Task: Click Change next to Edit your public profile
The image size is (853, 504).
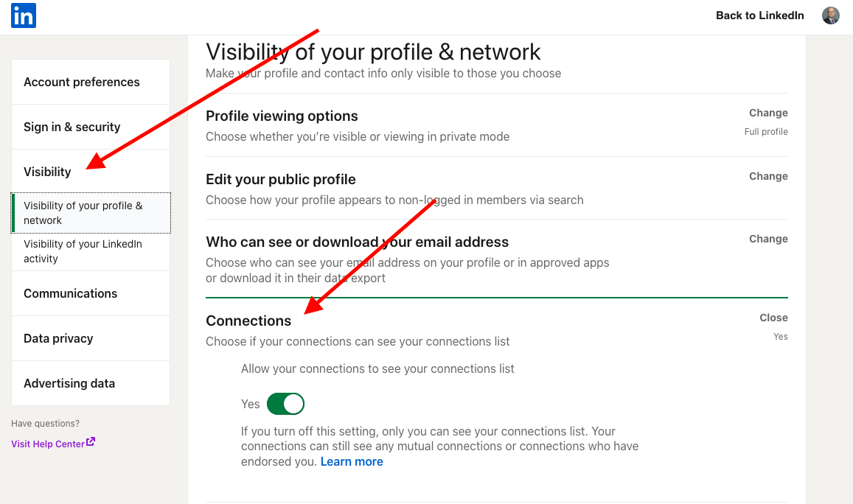Action: click(768, 175)
